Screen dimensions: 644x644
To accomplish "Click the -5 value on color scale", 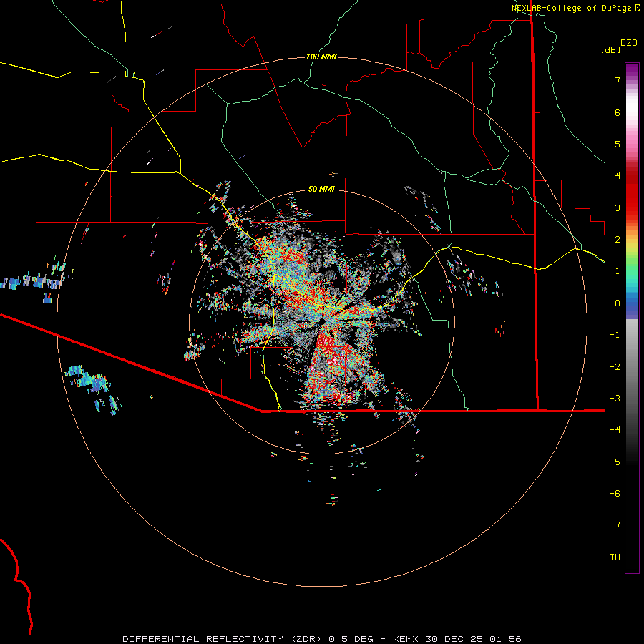I will (615, 462).
